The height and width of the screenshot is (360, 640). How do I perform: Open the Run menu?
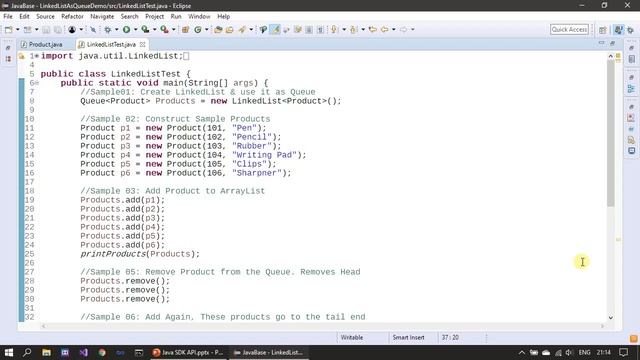(x=176, y=16)
